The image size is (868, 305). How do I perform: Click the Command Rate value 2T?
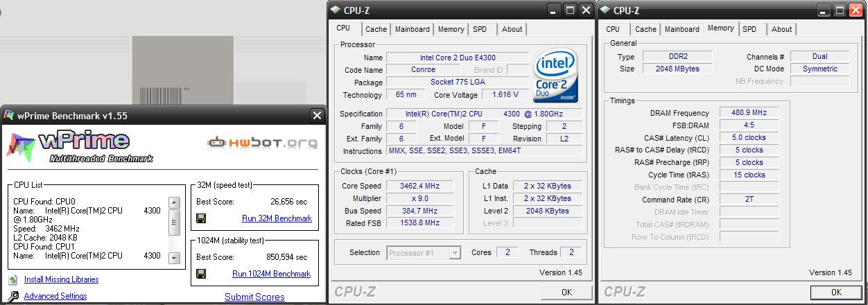click(x=749, y=200)
